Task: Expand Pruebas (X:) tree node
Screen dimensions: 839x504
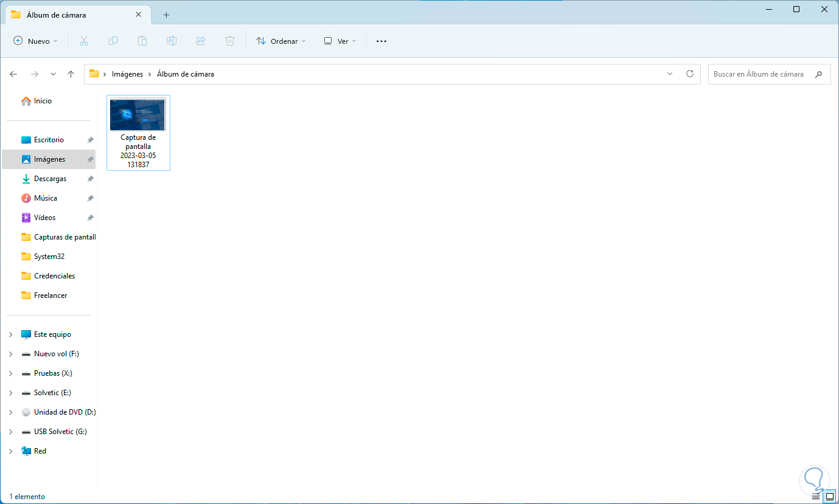Action: click(11, 373)
